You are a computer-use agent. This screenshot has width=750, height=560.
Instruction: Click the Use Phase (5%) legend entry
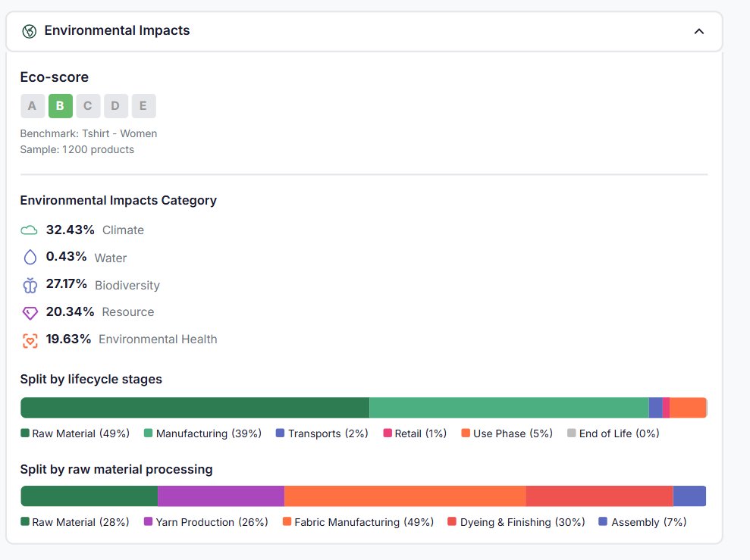click(507, 433)
